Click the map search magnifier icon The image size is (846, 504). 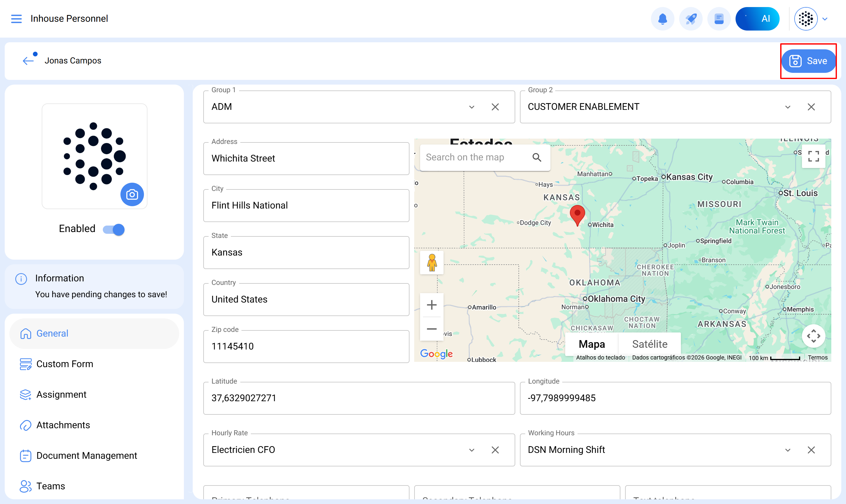537,157
